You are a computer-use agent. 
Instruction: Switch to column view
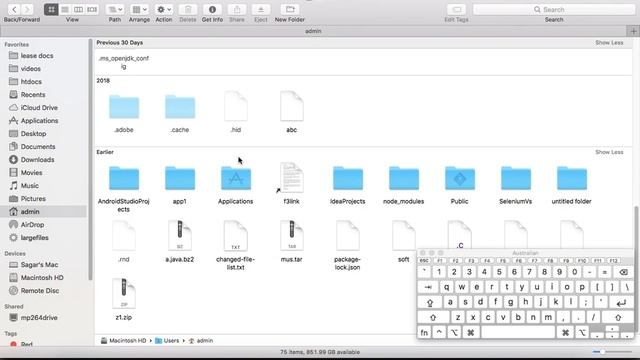pos(78,9)
